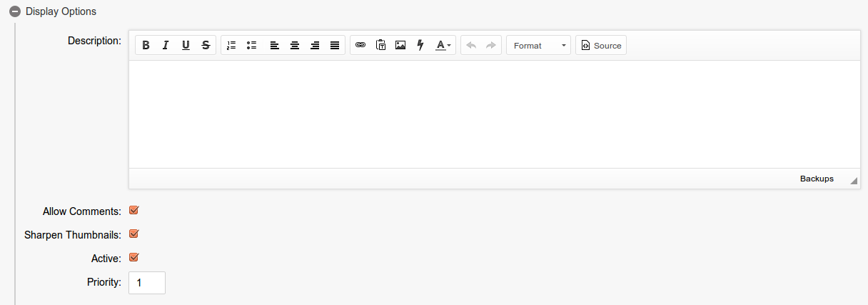868x305 pixels.
Task: Insert a bulleted list
Action: click(251, 46)
